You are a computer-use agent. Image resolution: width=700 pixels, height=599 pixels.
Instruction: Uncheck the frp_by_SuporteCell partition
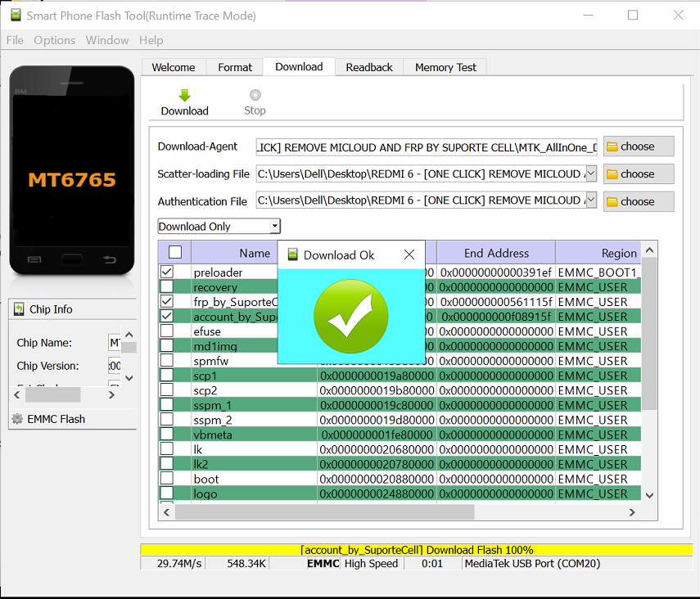(167, 301)
